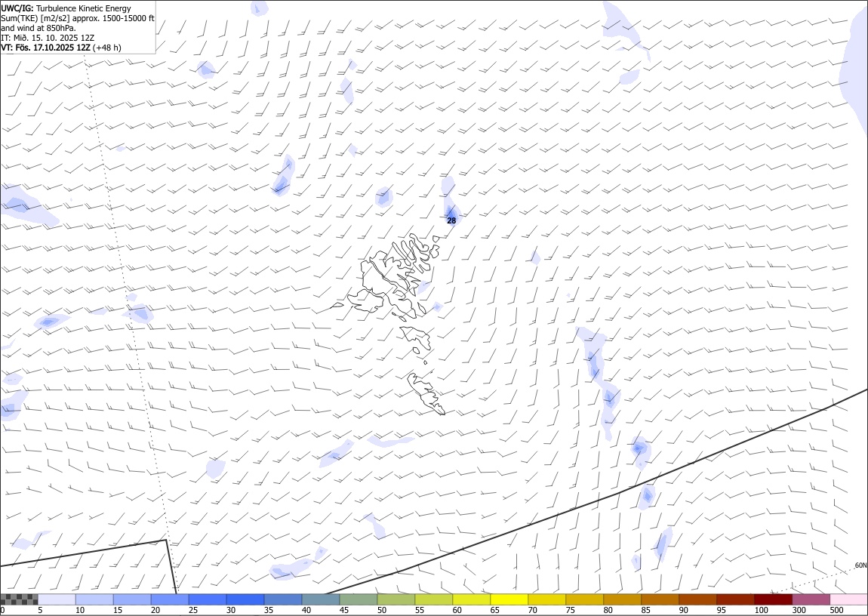The height and width of the screenshot is (616, 868).
Task: Click the 45–50 grey-green legend swatch
Action: pos(359,599)
